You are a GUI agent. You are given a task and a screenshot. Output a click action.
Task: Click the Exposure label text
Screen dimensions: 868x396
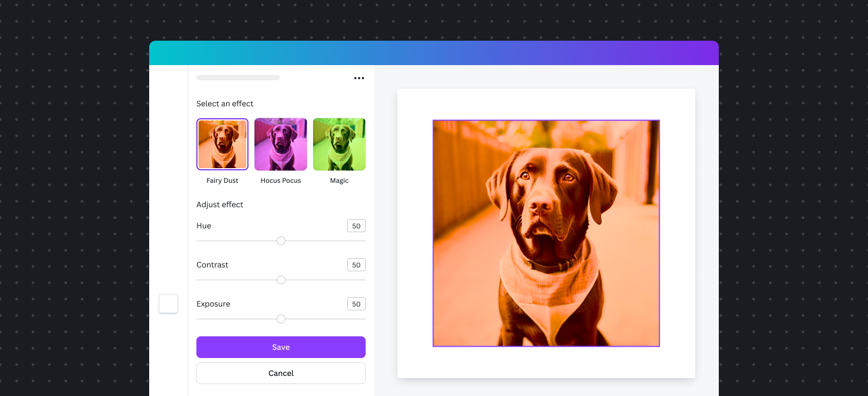tap(213, 304)
